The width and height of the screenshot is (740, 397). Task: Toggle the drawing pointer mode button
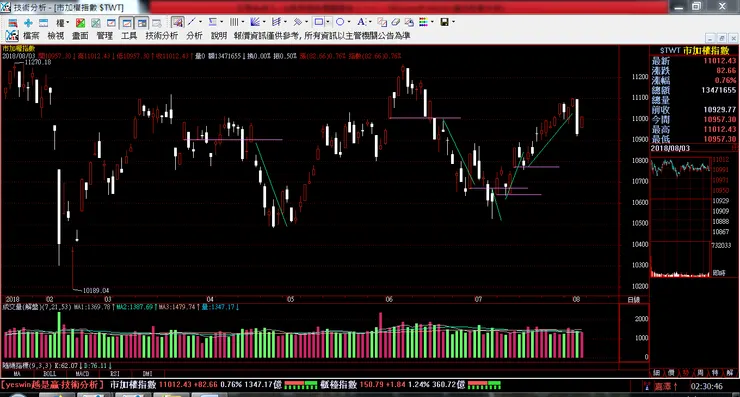177,22
